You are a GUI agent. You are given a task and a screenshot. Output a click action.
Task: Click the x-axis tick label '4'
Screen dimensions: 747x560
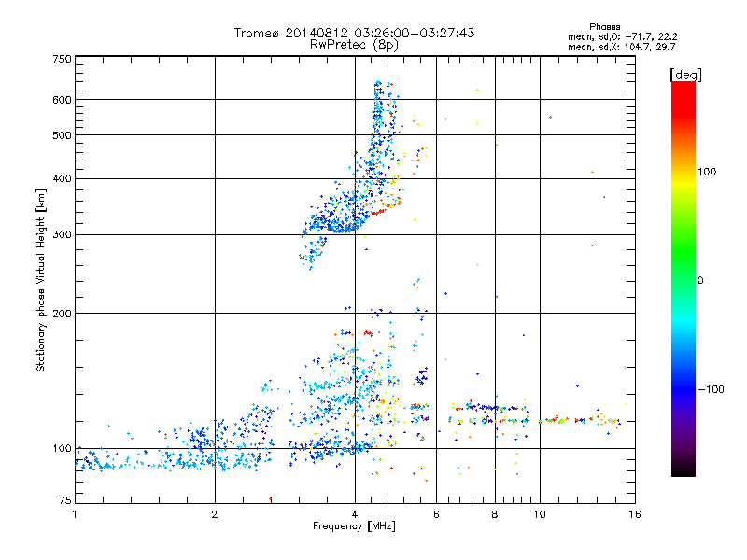click(355, 514)
